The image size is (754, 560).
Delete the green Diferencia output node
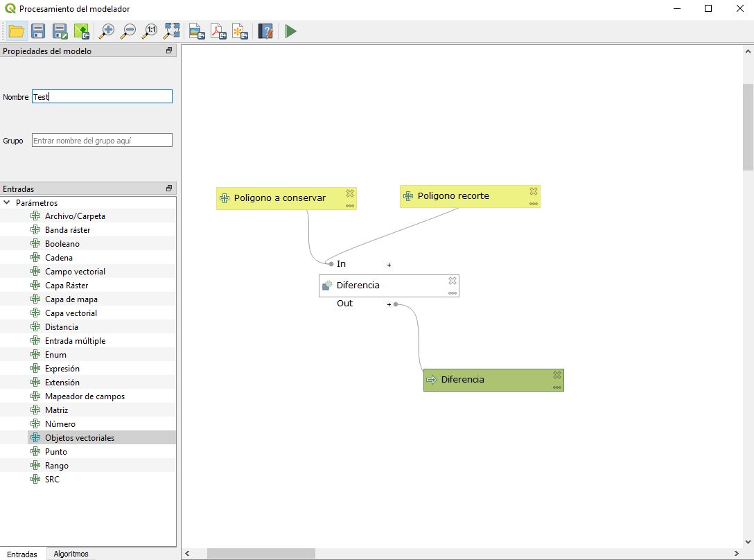(557, 375)
